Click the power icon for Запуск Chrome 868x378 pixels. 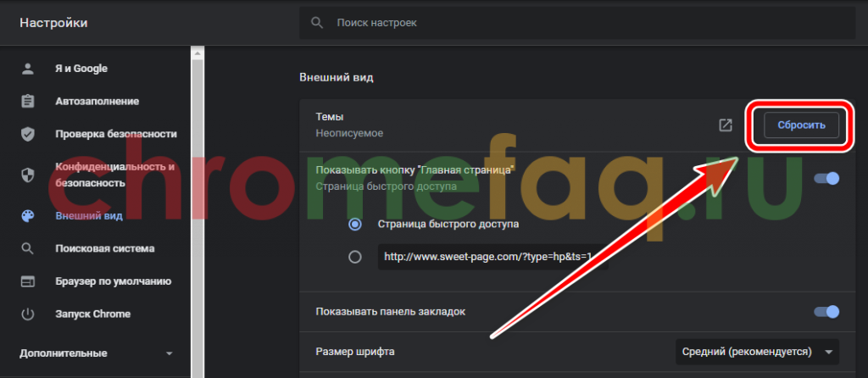pyautogui.click(x=28, y=314)
